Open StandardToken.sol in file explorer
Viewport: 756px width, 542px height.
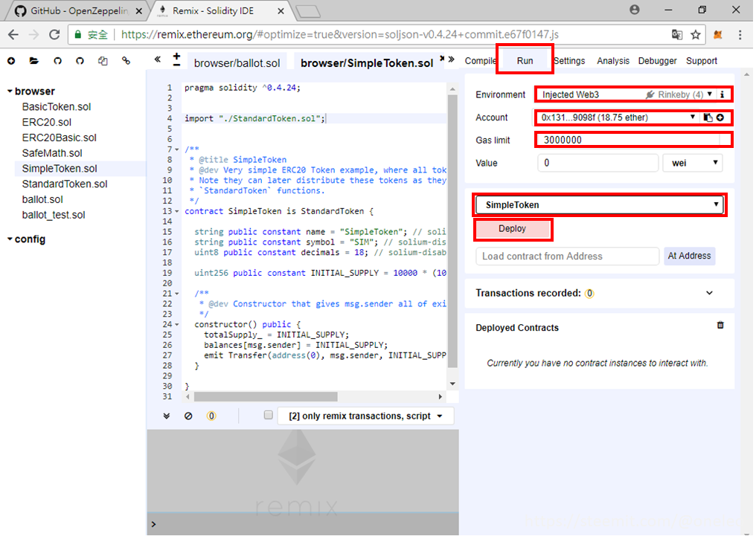pyautogui.click(x=65, y=184)
